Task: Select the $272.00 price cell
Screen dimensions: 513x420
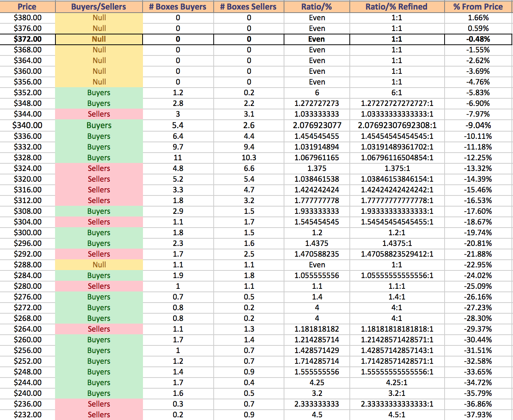Action: click(28, 308)
